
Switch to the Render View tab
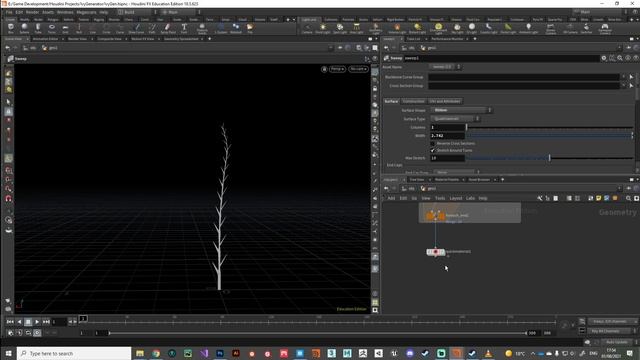tap(77, 39)
